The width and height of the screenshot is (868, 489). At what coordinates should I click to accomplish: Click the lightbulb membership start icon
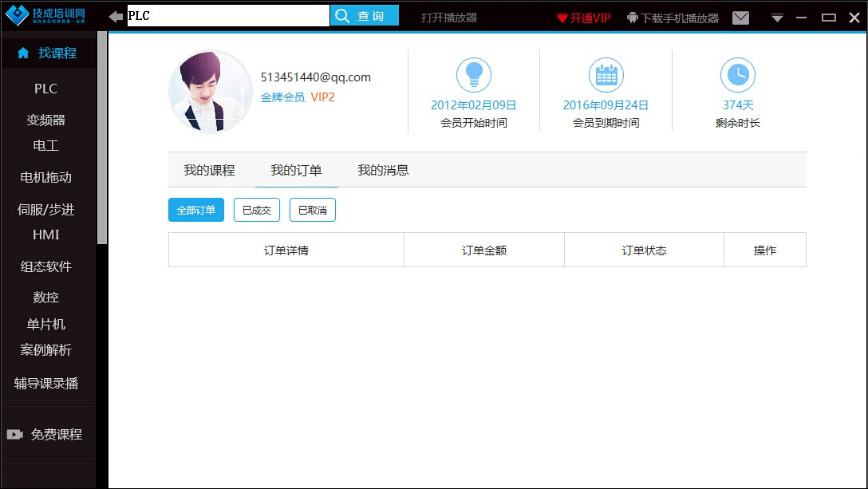(474, 75)
